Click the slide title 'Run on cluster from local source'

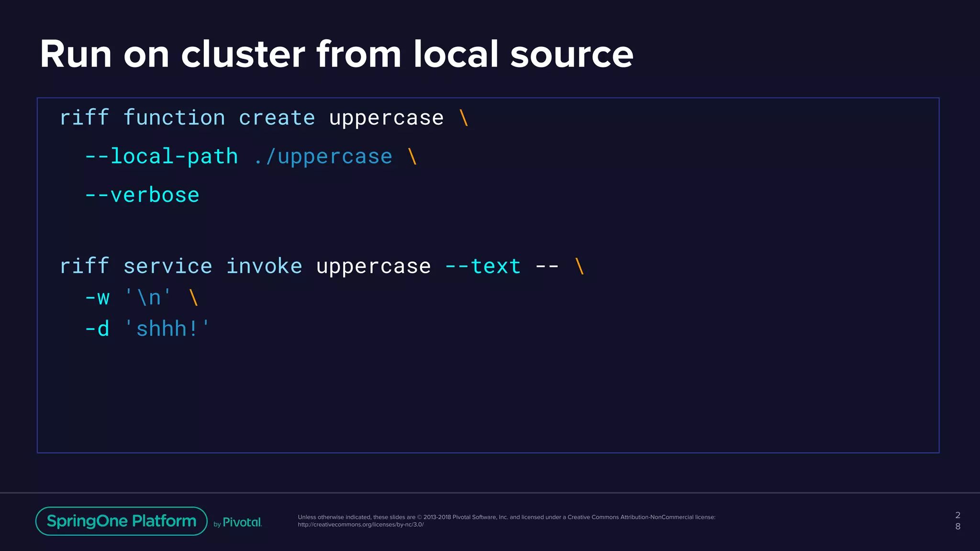point(336,54)
